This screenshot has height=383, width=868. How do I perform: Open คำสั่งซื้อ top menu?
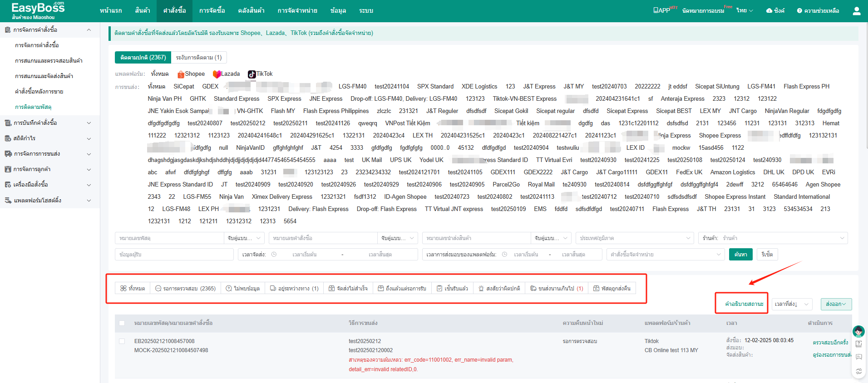pos(175,10)
